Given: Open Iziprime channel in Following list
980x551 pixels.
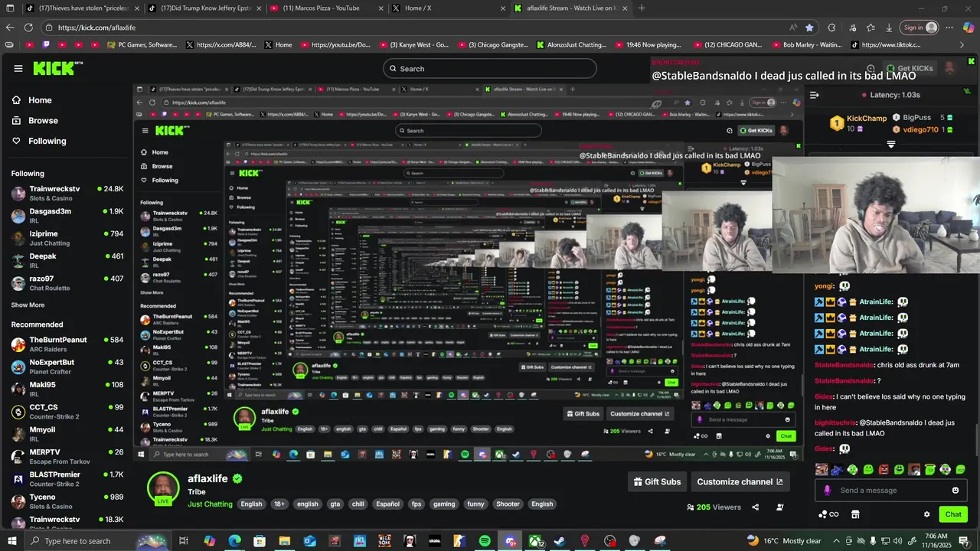Looking at the screenshot, I should tap(67, 238).
